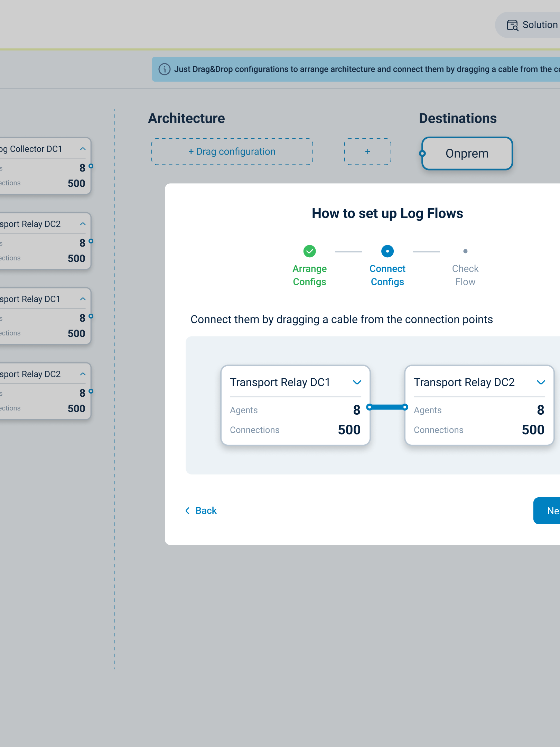Expand the Transport Relay DC2 card dropdown
The height and width of the screenshot is (747, 560).
541,382
